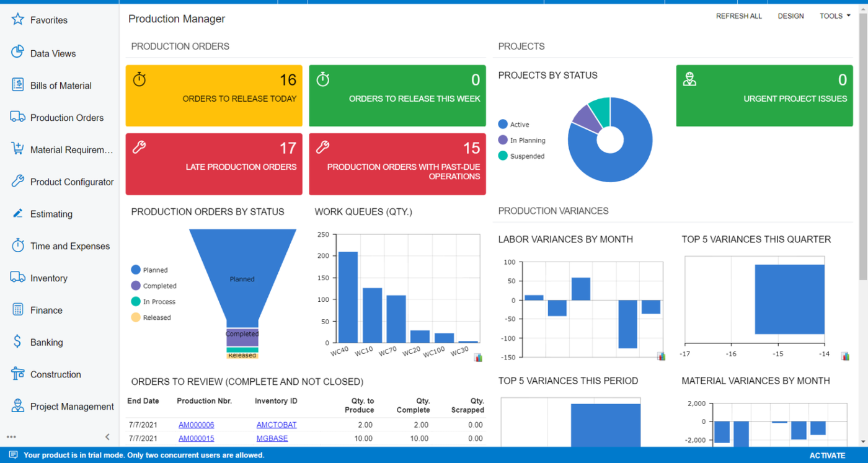Click the Construction crane icon
This screenshot has width=868, height=463.
[x=17, y=374]
